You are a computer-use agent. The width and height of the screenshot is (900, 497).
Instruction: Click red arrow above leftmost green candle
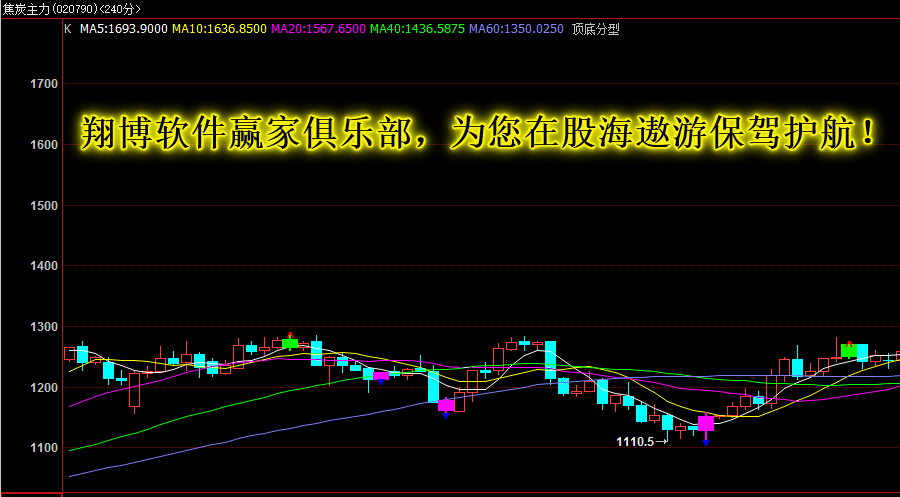(x=290, y=335)
